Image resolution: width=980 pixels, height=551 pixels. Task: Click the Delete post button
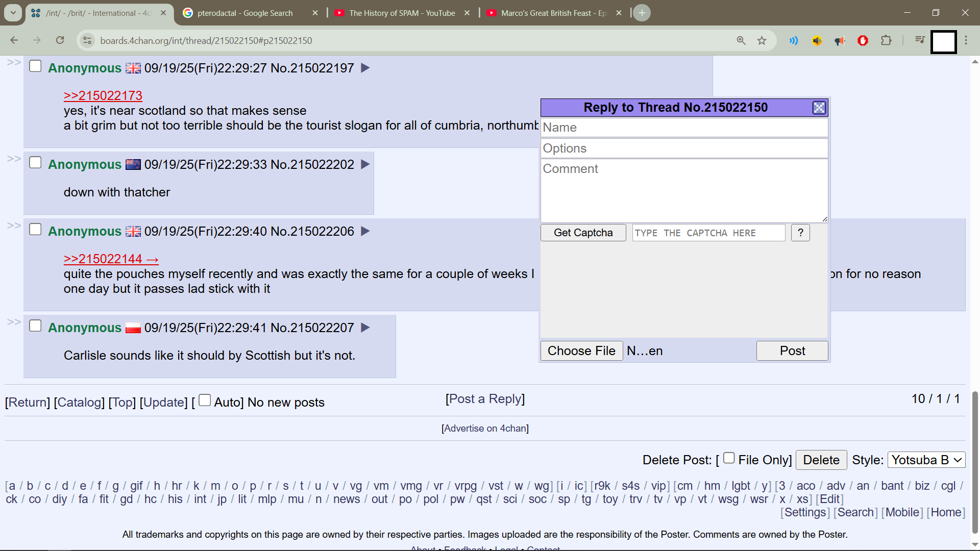tap(821, 460)
